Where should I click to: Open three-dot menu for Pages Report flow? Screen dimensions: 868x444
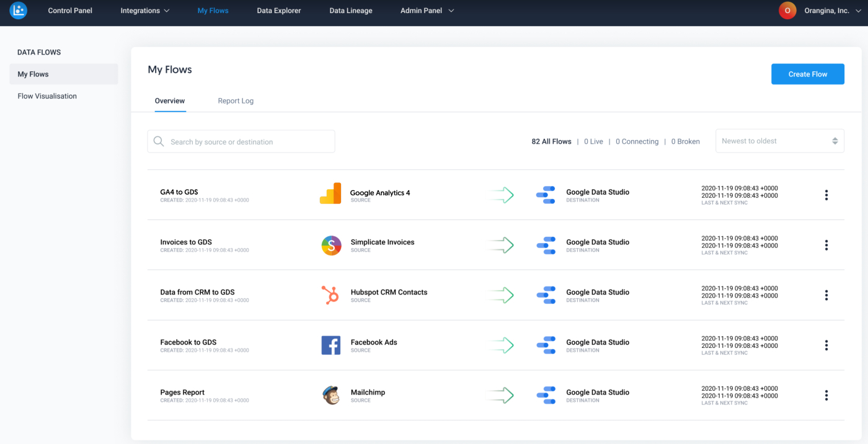[x=826, y=396]
